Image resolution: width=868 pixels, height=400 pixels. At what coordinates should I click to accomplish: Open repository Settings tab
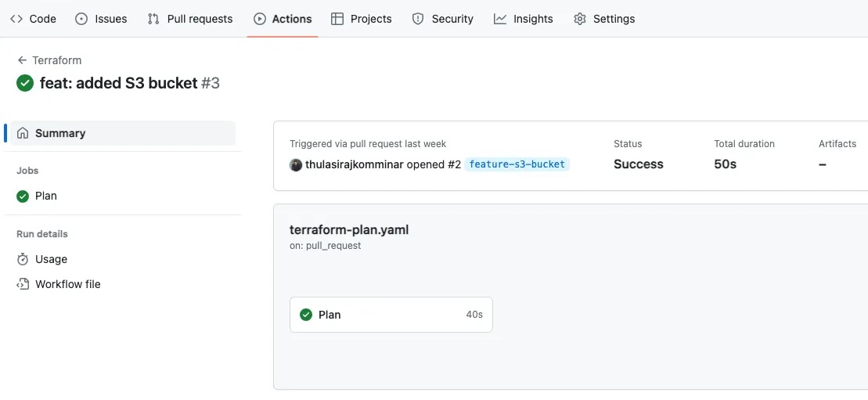point(604,19)
